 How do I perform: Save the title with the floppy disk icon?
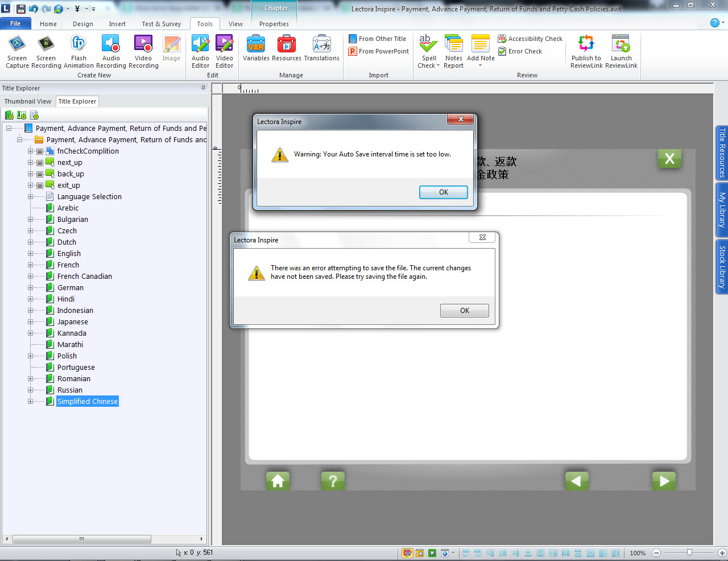[x=20, y=9]
